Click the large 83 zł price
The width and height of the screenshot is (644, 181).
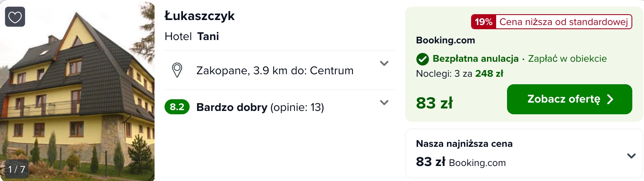click(434, 103)
